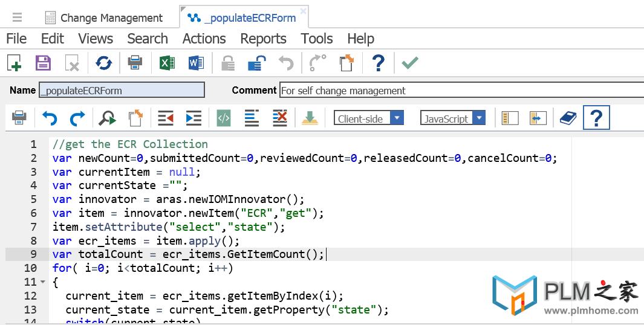Click the delete item icon in the main toolbar
644x325 pixels.
point(73,63)
